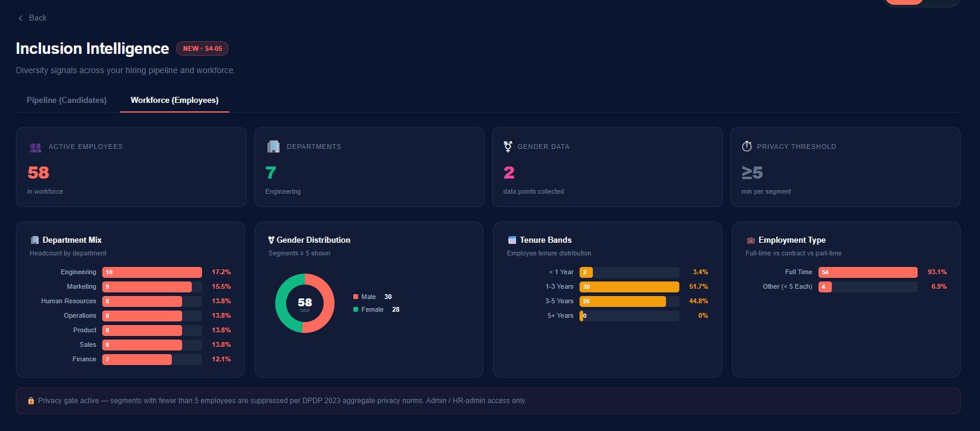Screen dimensions: 980x431
Task: Click the Other (< 5 Each) bar
Action: click(825, 287)
